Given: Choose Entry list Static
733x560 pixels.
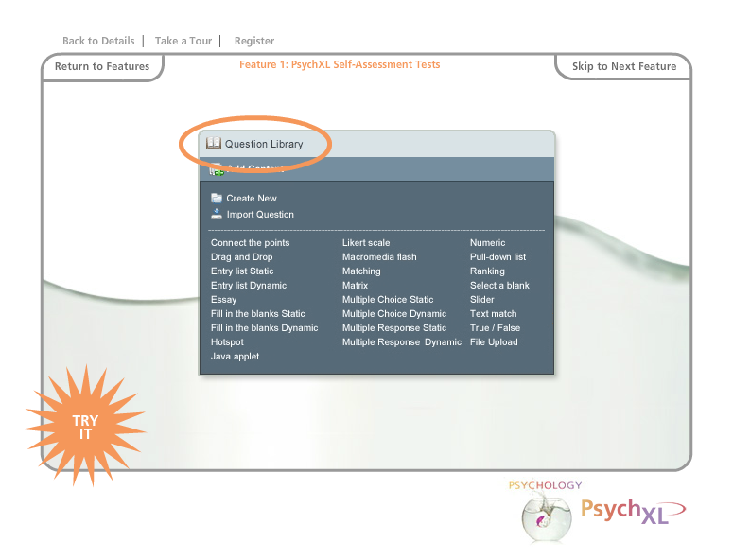Looking at the screenshot, I should [x=242, y=271].
